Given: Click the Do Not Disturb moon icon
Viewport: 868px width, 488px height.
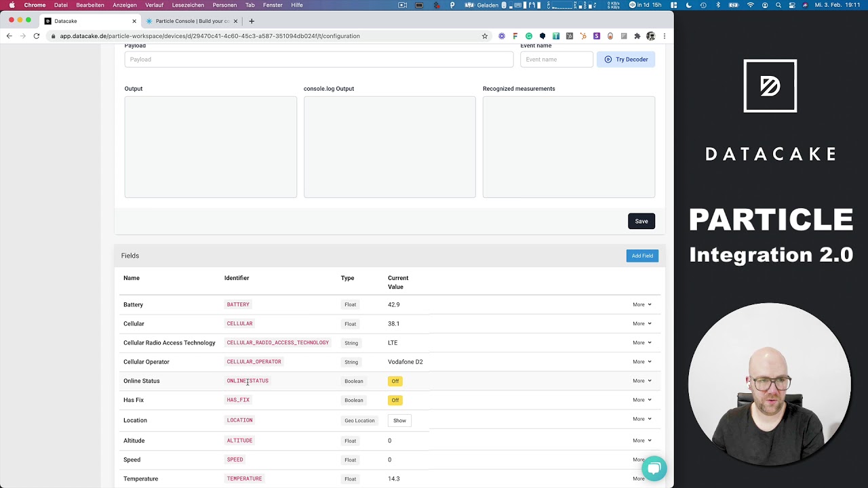Looking at the screenshot, I should [688, 5].
